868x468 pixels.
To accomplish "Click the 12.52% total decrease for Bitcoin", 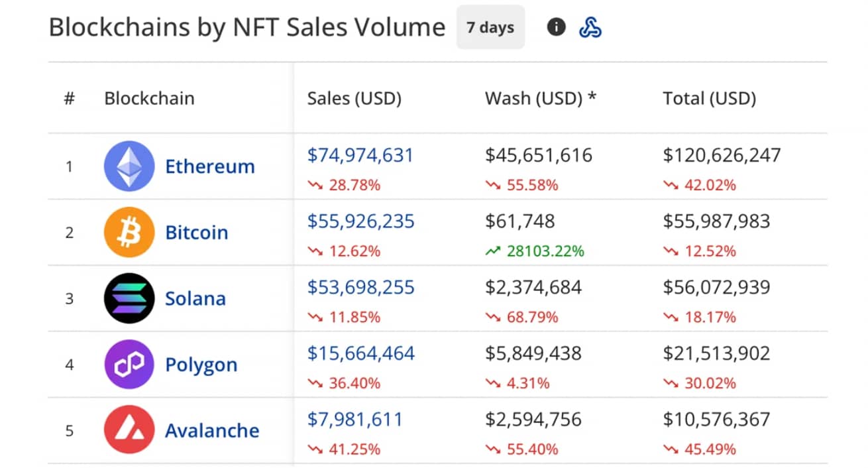I will tap(700, 251).
